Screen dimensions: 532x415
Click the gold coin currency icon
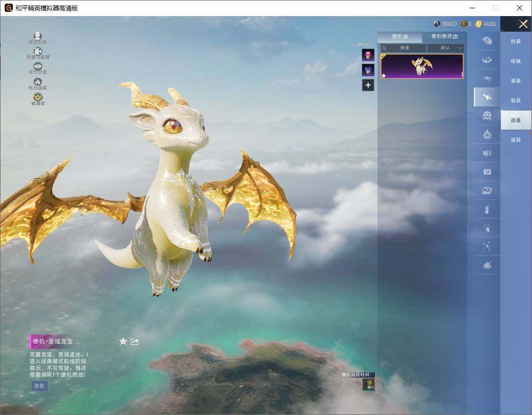(x=479, y=24)
